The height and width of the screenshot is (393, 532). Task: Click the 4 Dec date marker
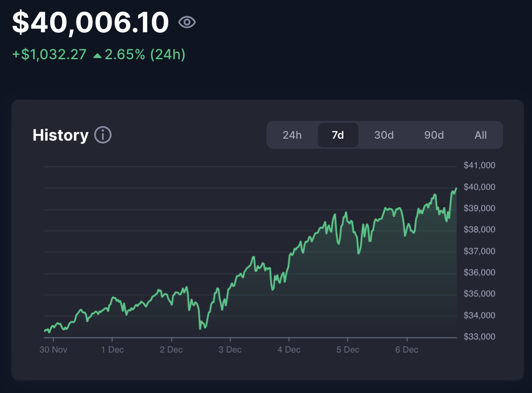[x=289, y=350]
